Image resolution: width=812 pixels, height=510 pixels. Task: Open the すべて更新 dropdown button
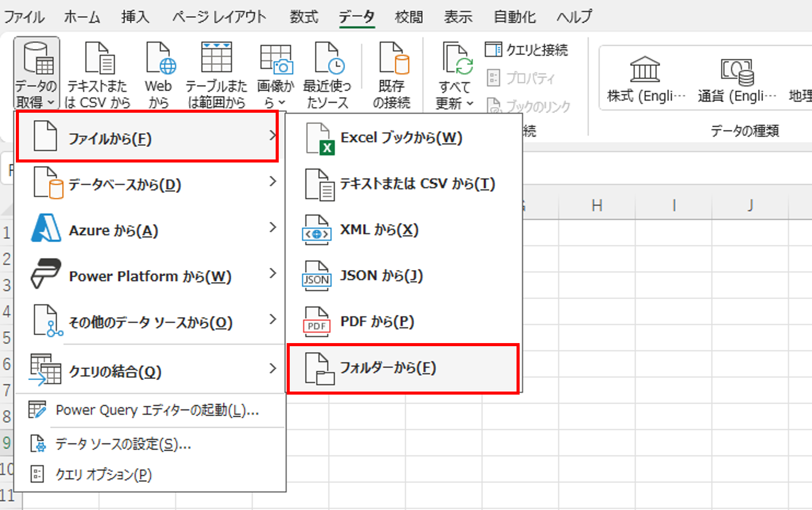[x=455, y=75]
